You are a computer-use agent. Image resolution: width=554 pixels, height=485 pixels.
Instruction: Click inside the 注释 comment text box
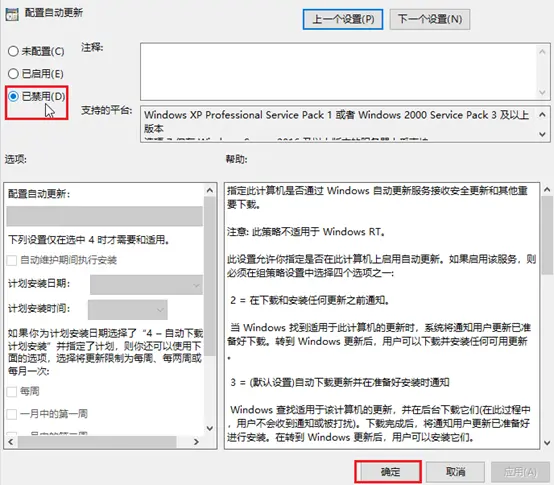pos(338,72)
